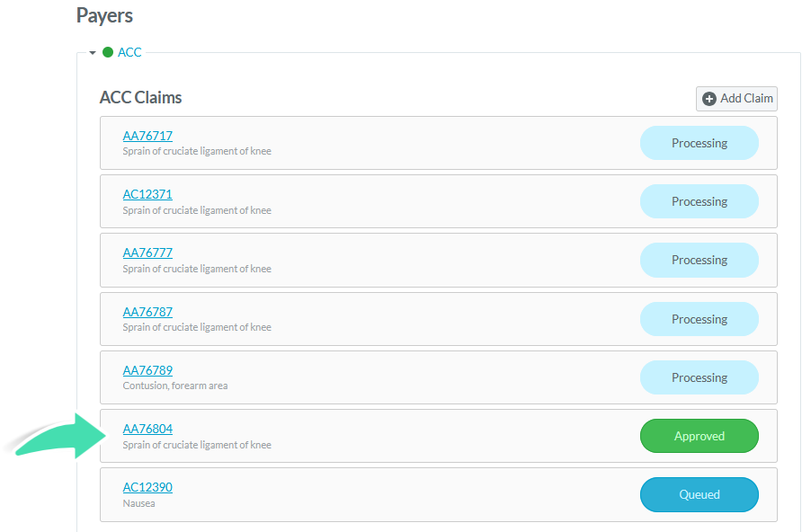The image size is (811, 532).
Task: View claim AA76787 details
Action: point(147,312)
